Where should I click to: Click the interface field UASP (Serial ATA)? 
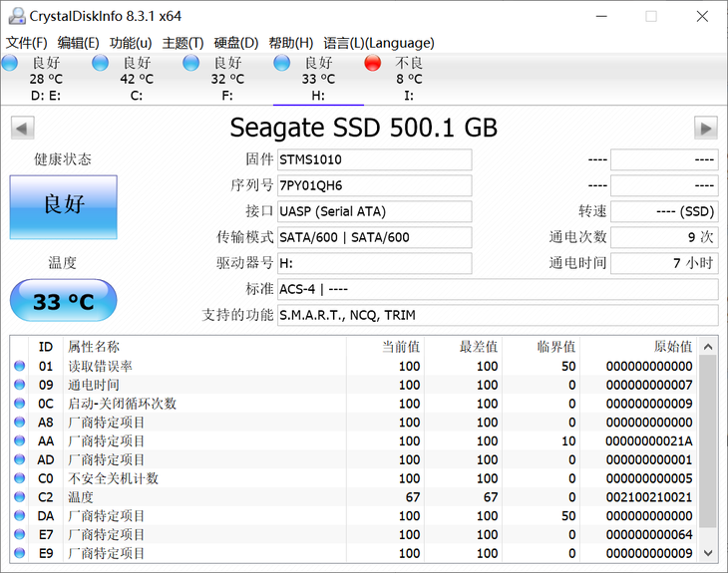click(374, 211)
